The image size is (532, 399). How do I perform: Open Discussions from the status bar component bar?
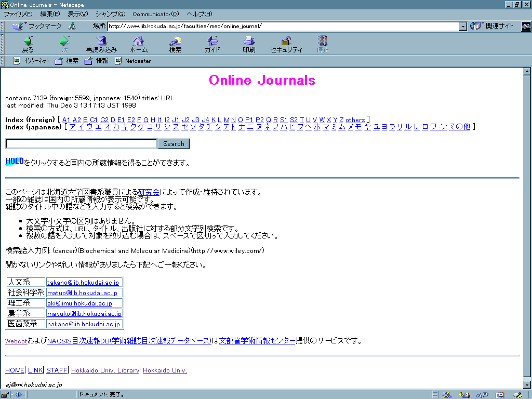pos(482,395)
